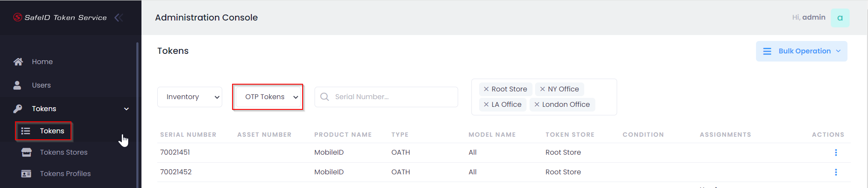Expand the Bulk Operation menu
The image size is (868, 188).
pos(801,51)
